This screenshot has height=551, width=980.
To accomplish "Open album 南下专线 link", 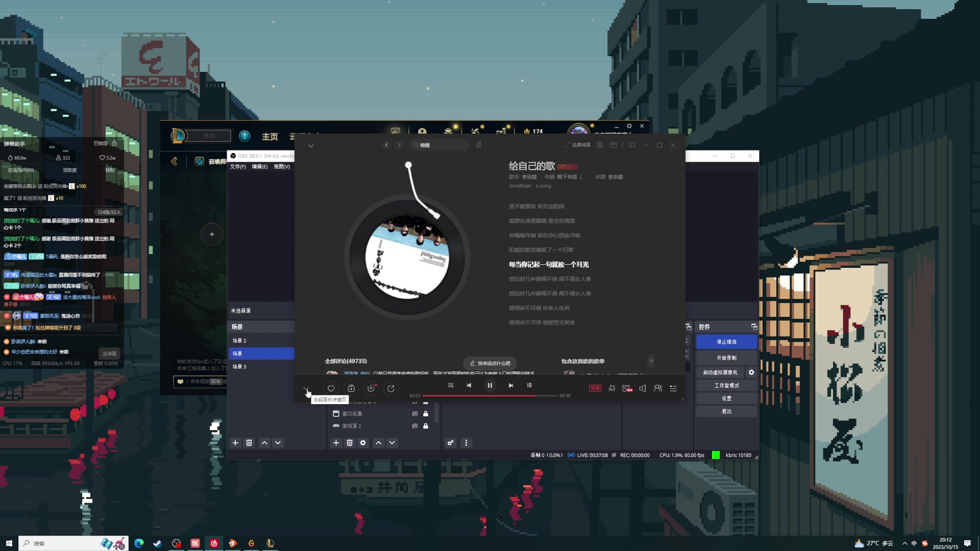I will tap(571, 177).
